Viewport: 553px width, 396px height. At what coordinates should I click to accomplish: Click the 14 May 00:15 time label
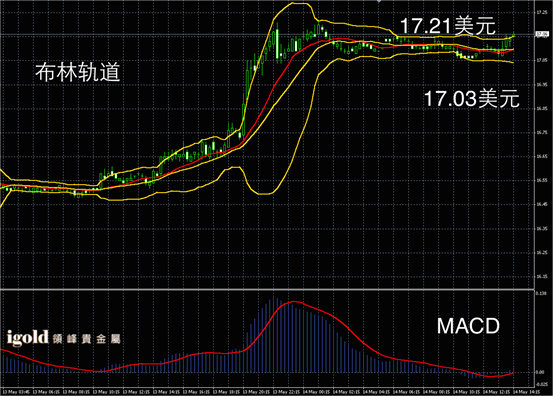[x=317, y=392]
